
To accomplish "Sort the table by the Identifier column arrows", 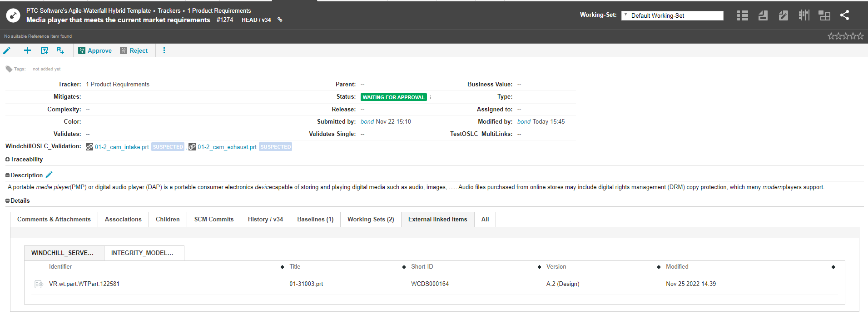I will tap(282, 267).
